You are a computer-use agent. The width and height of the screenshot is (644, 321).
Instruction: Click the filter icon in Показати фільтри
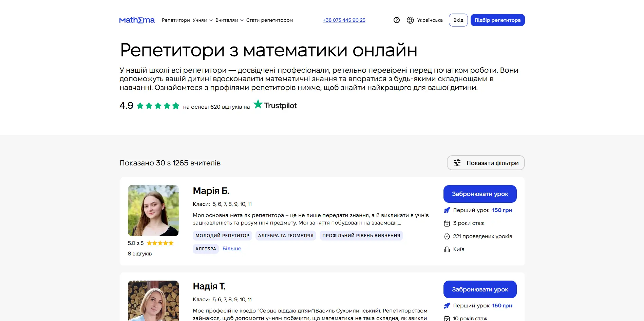(458, 163)
